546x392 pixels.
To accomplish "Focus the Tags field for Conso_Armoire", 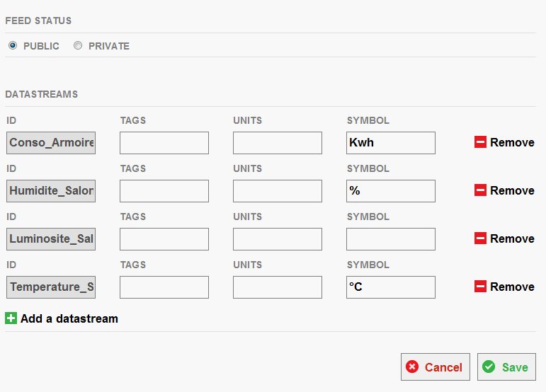I will coord(164,143).
